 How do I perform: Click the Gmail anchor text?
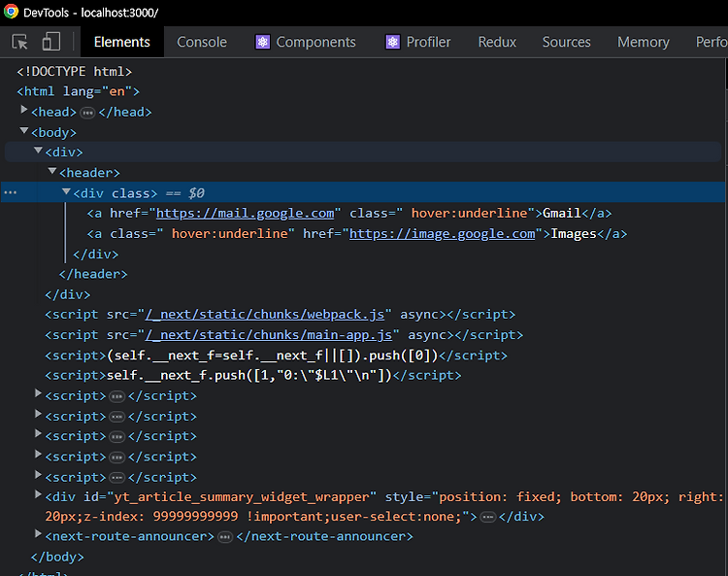coord(562,214)
